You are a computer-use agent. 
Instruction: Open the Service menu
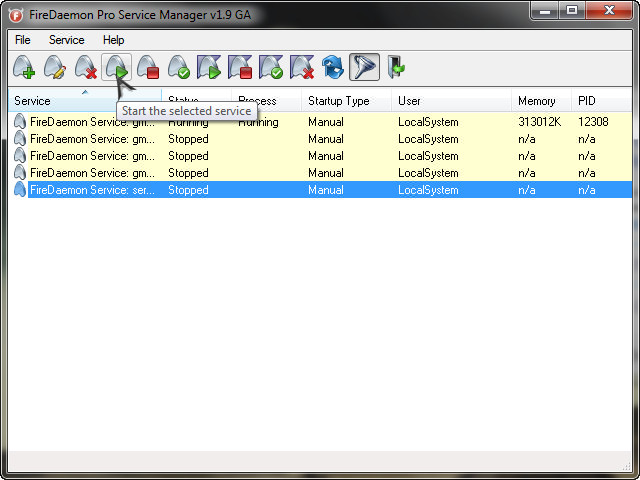click(x=67, y=40)
